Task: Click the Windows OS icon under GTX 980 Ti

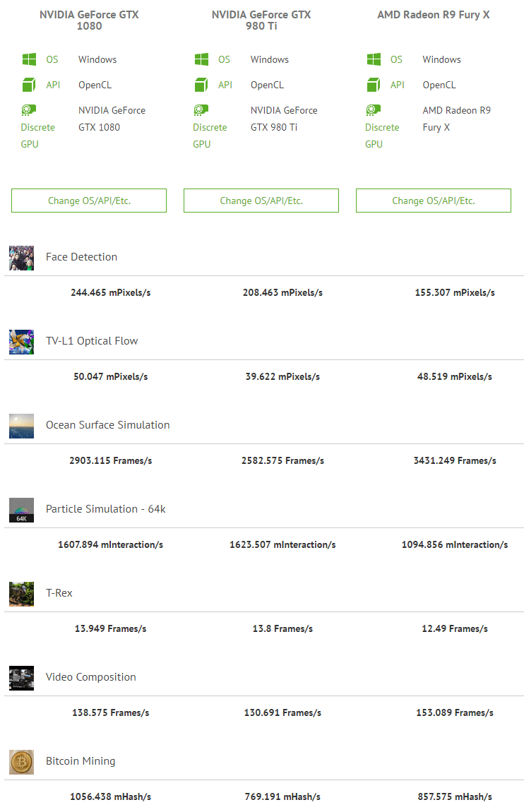Action: tap(201, 59)
